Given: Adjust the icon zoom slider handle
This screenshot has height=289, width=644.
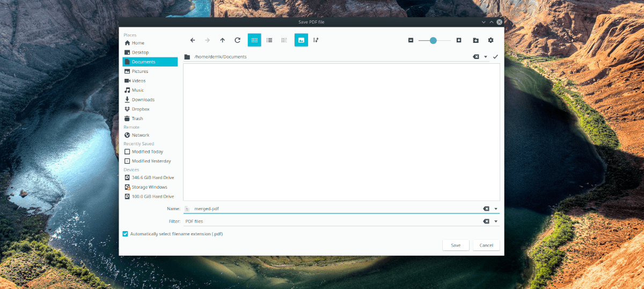Looking at the screenshot, I should tap(433, 40).
